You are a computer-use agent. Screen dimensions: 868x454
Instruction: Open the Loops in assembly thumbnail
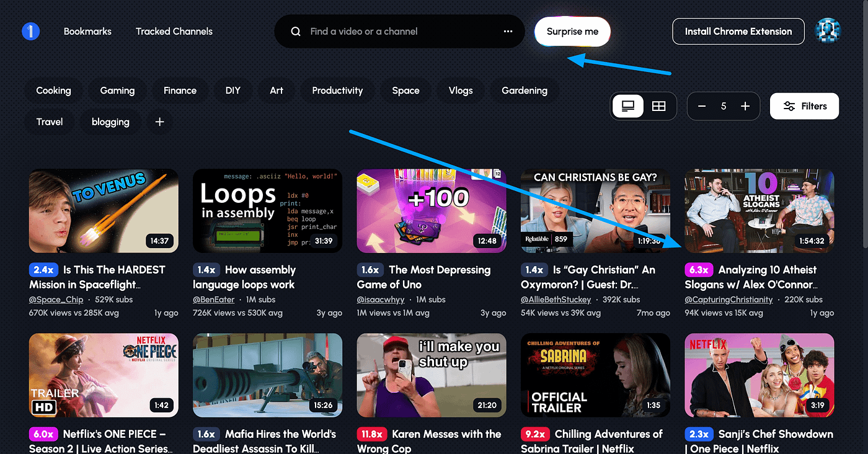click(x=268, y=211)
